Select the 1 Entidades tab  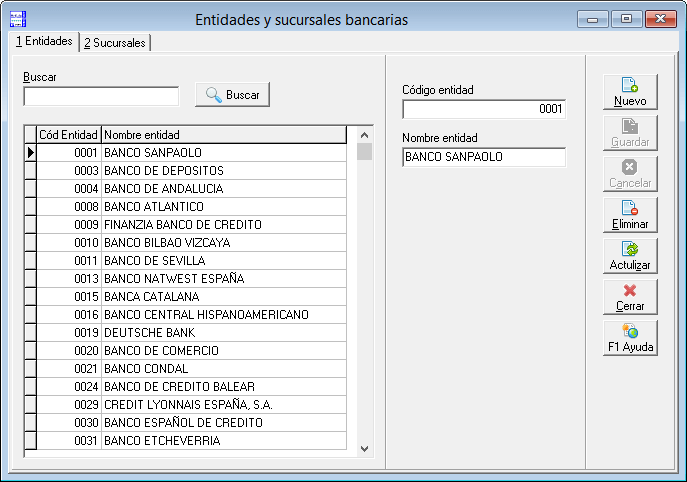[44, 41]
